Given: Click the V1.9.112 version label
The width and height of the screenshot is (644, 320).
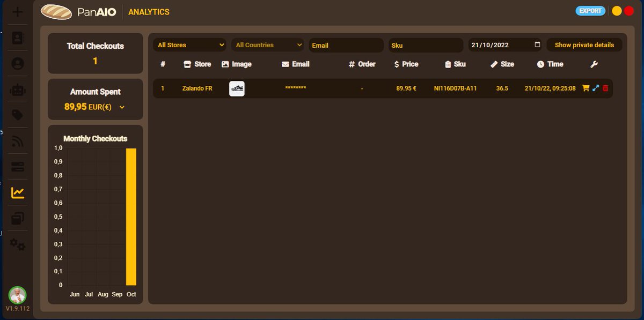Looking at the screenshot, I should 18,309.
